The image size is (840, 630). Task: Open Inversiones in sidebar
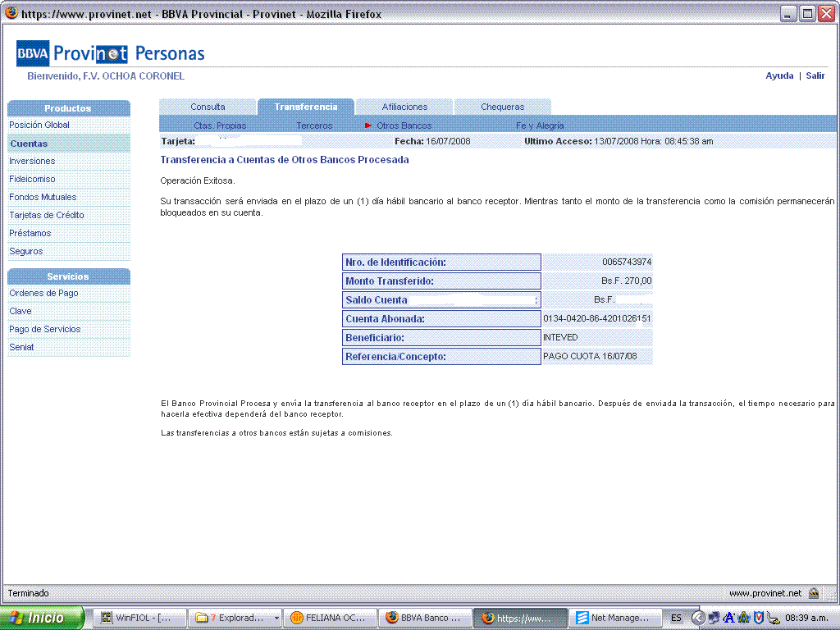click(32, 161)
